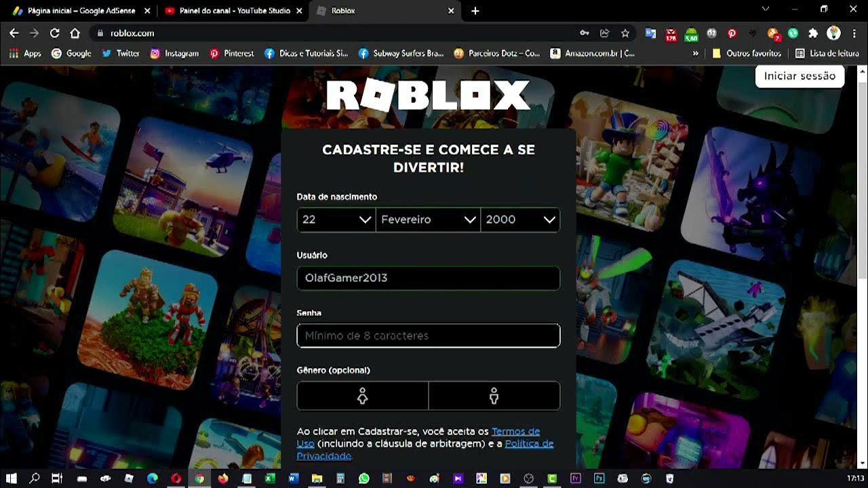Open the Windows Start menu
Screen dimensions: 868x488
12,479
